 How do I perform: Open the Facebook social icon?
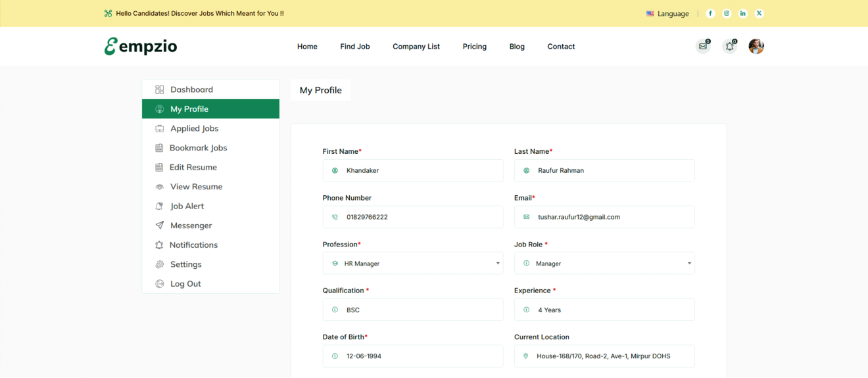[710, 13]
